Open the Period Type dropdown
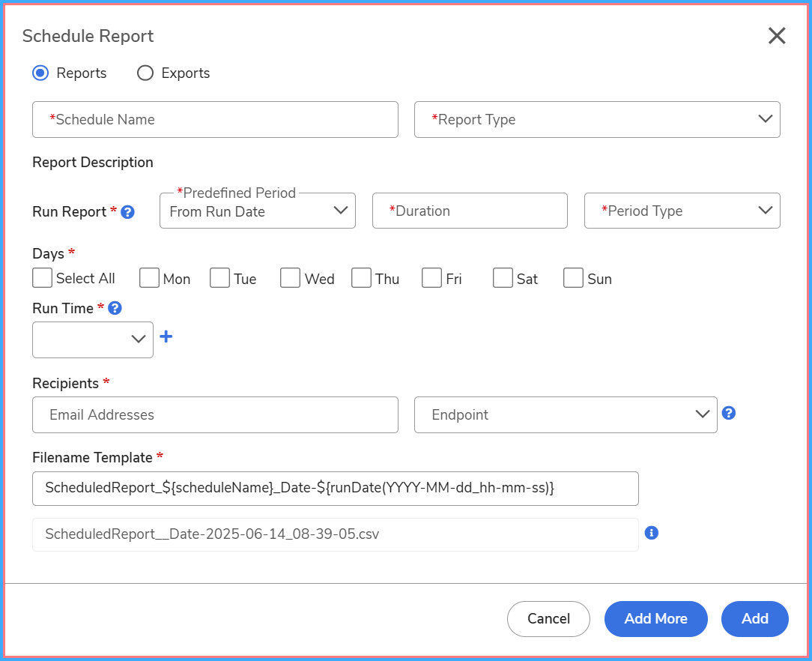This screenshot has width=812, height=661. pyautogui.click(x=682, y=211)
